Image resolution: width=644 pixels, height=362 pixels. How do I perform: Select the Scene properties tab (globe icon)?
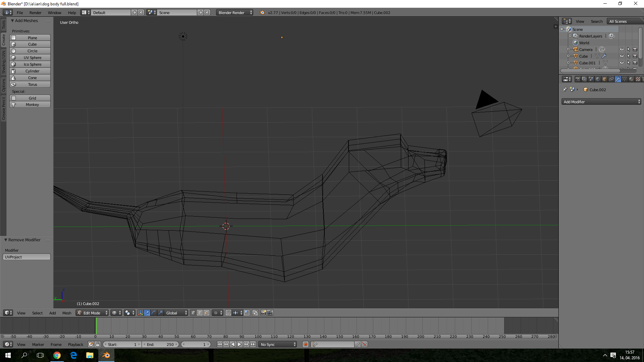tap(598, 79)
